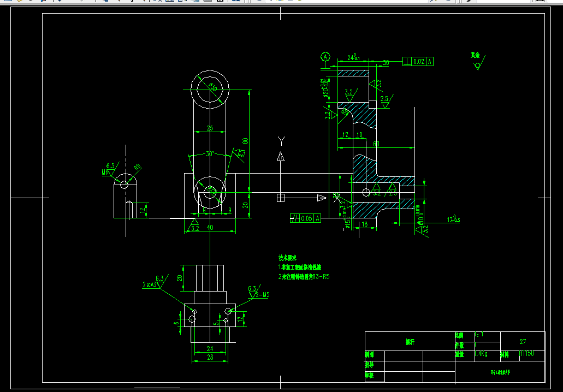563x392 pixels.
Task: Pick the roughness symbol under 其余
Action: pyautogui.click(x=479, y=63)
